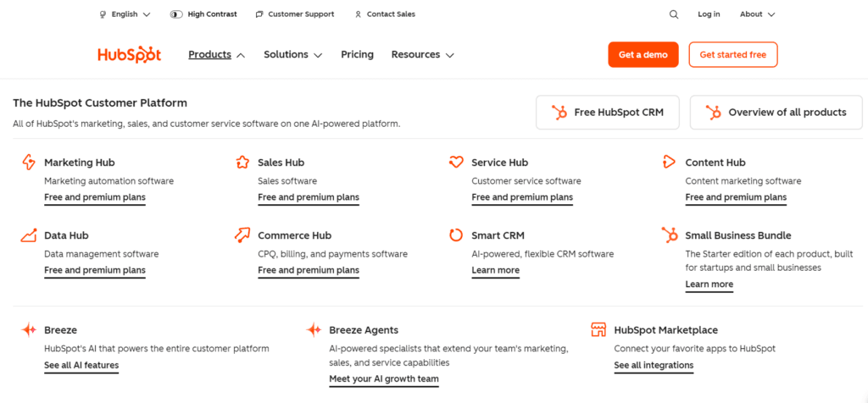
Task: Open the Sales Hub heading
Action: tap(281, 163)
